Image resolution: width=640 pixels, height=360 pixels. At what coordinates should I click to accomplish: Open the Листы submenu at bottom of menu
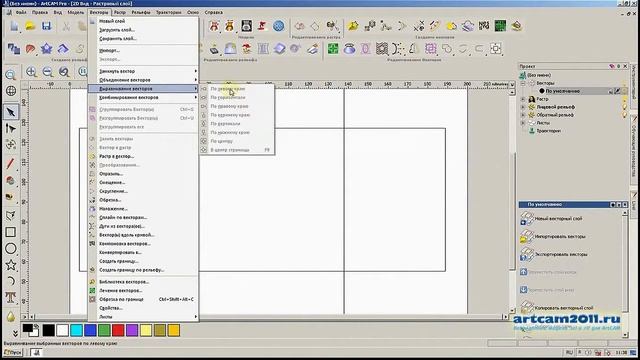click(x=143, y=317)
